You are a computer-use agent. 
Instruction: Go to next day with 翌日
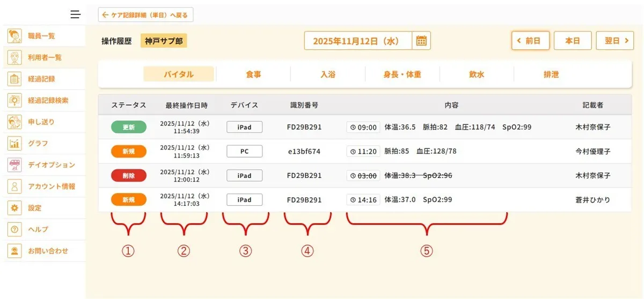click(x=614, y=41)
